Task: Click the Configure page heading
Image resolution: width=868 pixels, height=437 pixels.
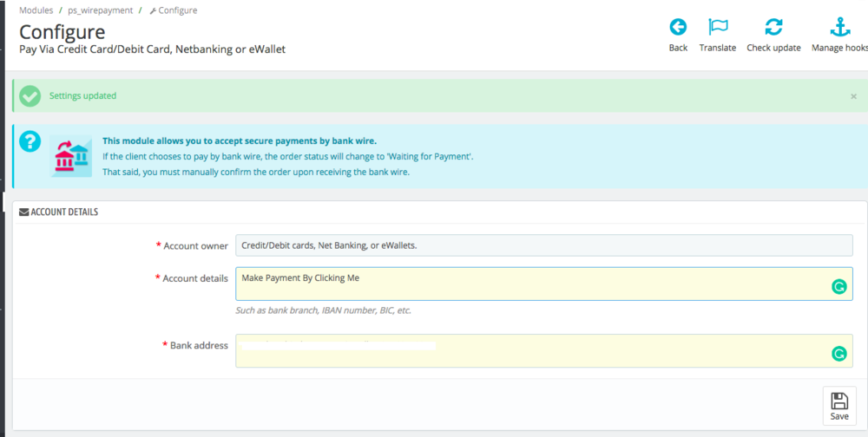Action: click(x=62, y=31)
